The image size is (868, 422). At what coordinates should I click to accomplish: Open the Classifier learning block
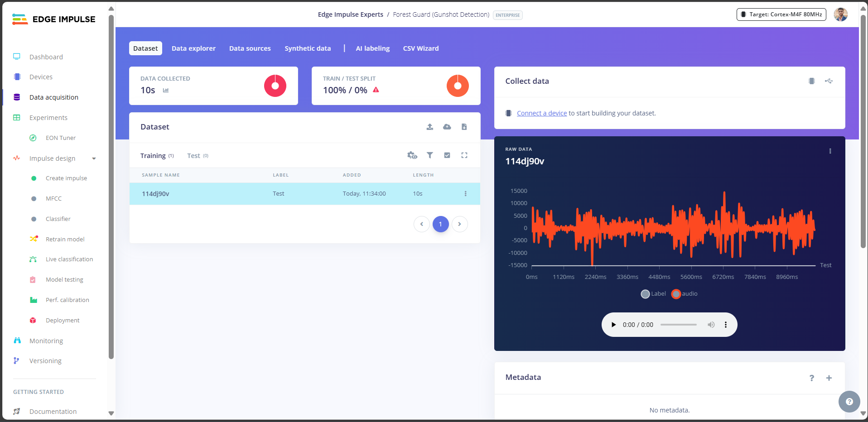(58, 219)
